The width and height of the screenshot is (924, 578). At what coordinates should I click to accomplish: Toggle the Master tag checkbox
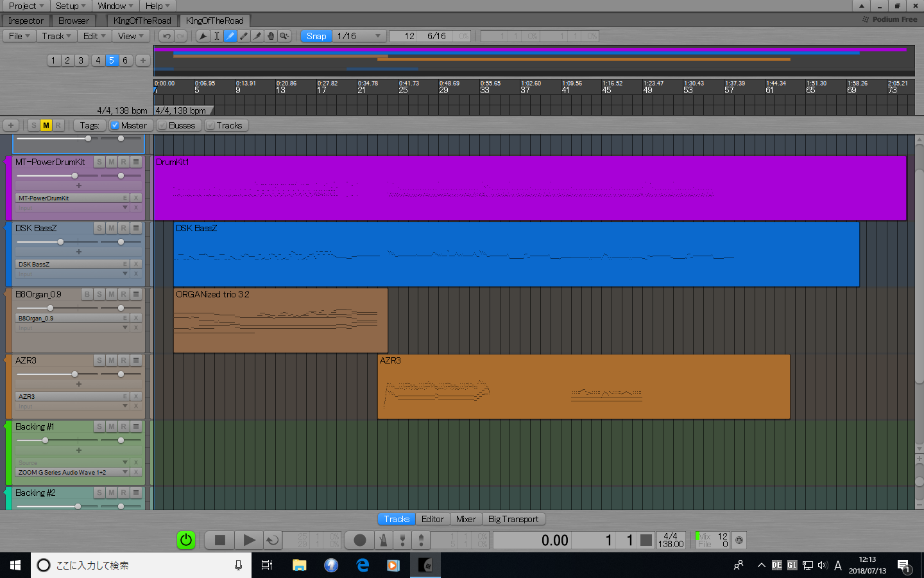[115, 125]
